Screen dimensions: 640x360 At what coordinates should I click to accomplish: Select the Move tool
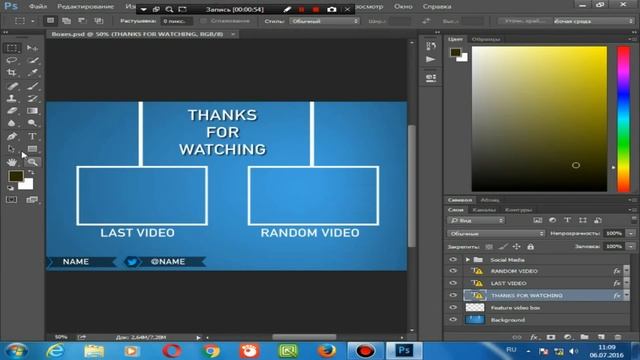pos(32,48)
